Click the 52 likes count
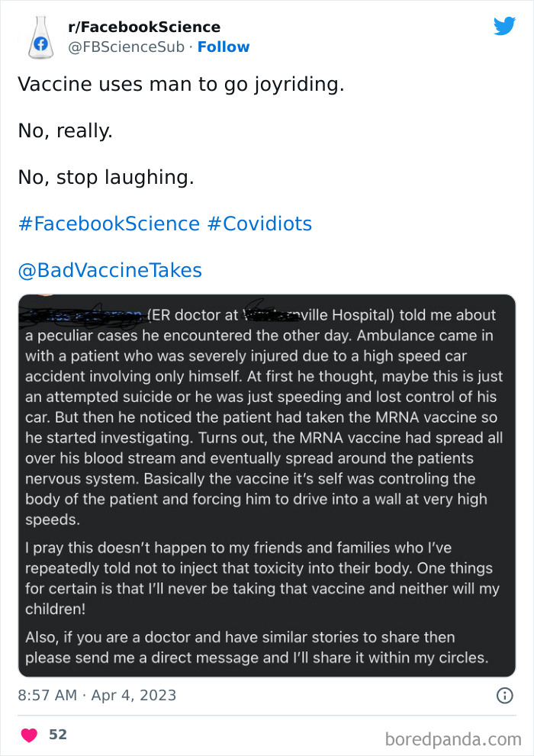The height and width of the screenshot is (756, 534). [x=59, y=734]
